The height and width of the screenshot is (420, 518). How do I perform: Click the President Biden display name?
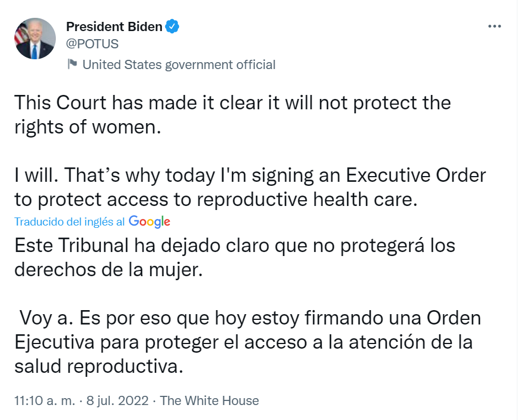tap(115, 26)
